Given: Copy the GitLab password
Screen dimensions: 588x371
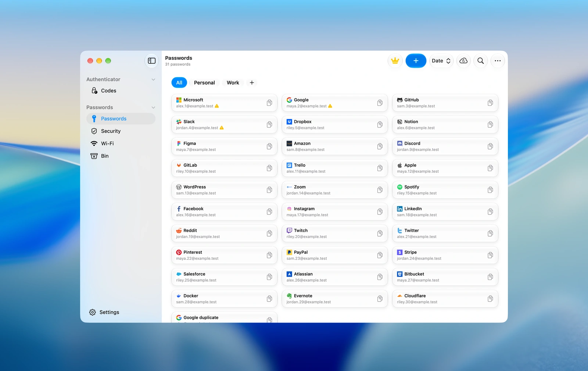Looking at the screenshot, I should coord(269,168).
